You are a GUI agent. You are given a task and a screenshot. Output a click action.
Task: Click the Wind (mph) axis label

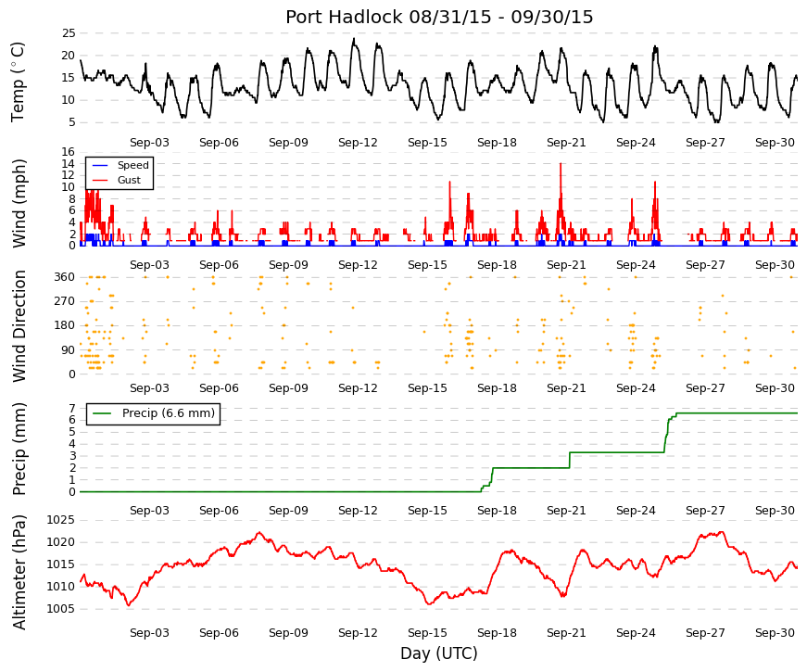point(19,203)
